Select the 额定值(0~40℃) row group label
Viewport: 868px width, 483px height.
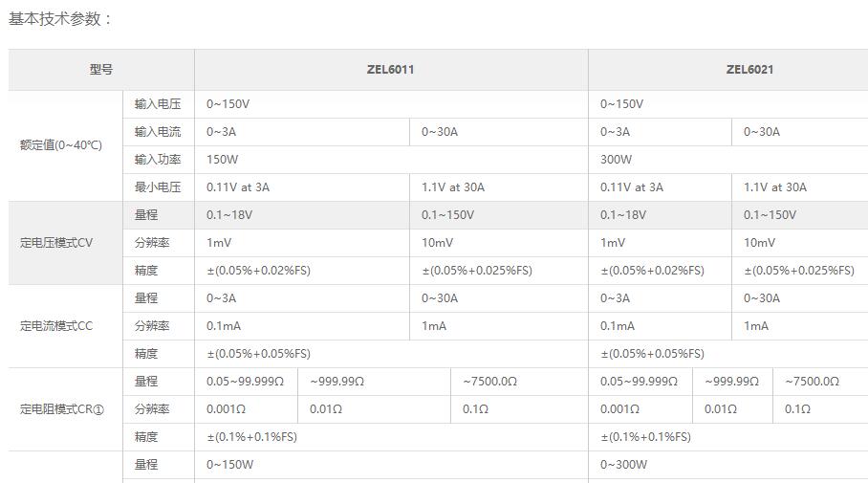pyautogui.click(x=61, y=145)
